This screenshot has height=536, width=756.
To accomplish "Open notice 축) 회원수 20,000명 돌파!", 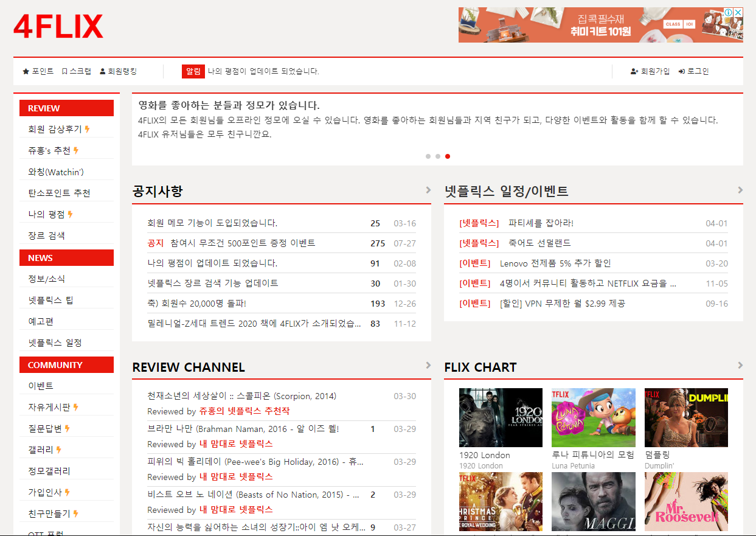I will (196, 304).
